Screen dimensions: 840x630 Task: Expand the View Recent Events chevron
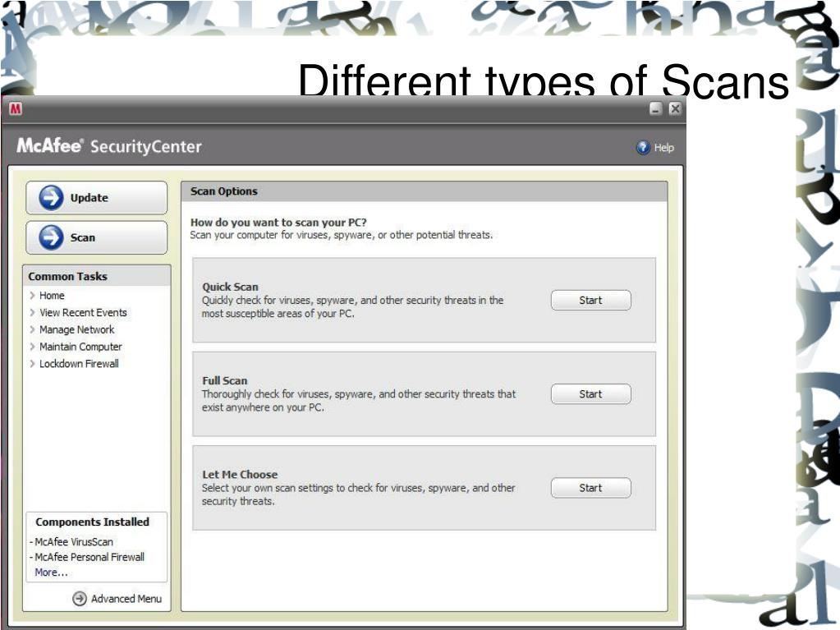click(32, 312)
